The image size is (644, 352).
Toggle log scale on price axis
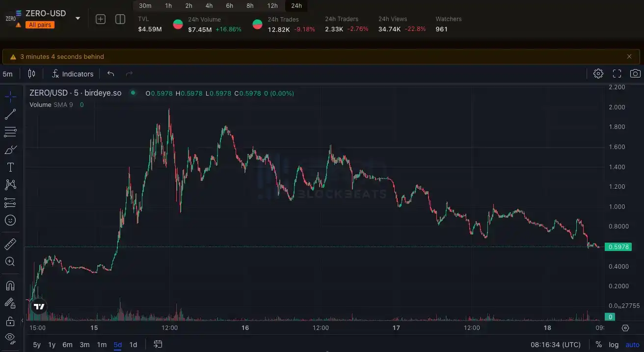(x=614, y=345)
